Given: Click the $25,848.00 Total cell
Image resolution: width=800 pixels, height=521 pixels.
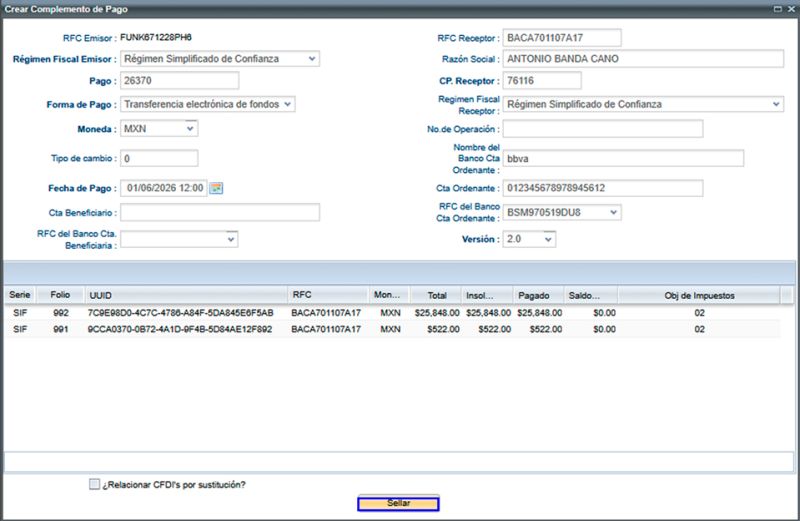Looking at the screenshot, I should point(437,313).
